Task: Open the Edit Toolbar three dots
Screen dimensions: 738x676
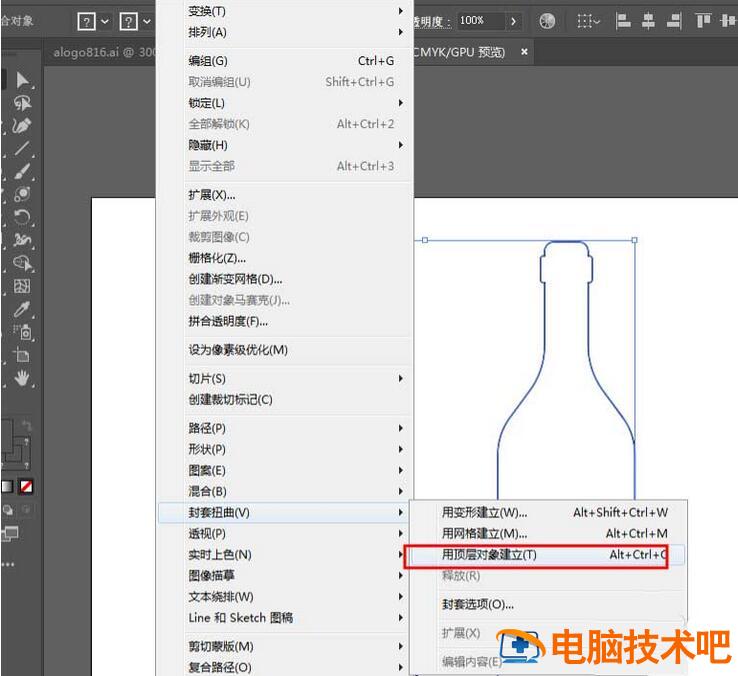Action: coord(8,563)
